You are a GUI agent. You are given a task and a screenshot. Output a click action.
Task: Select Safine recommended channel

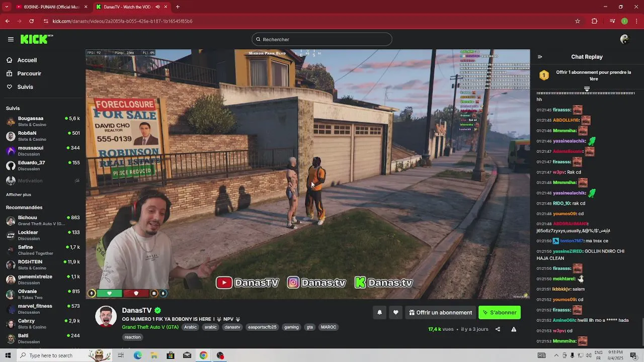[x=42, y=250]
